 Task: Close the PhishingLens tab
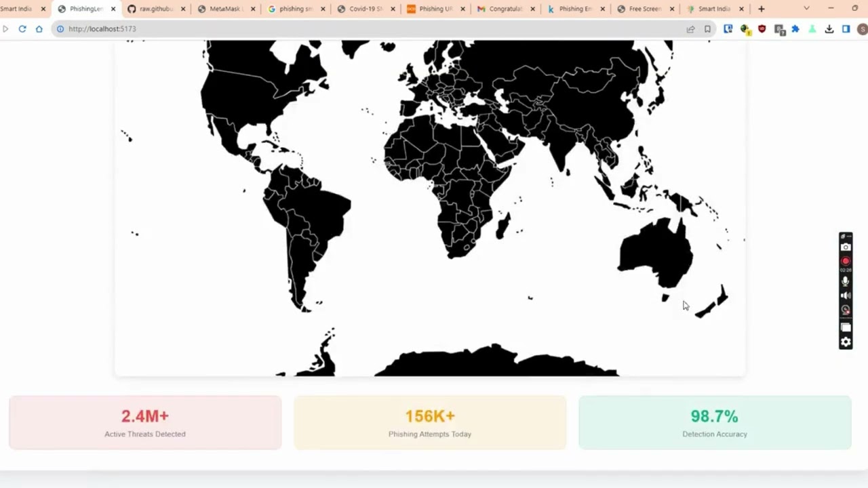113,9
